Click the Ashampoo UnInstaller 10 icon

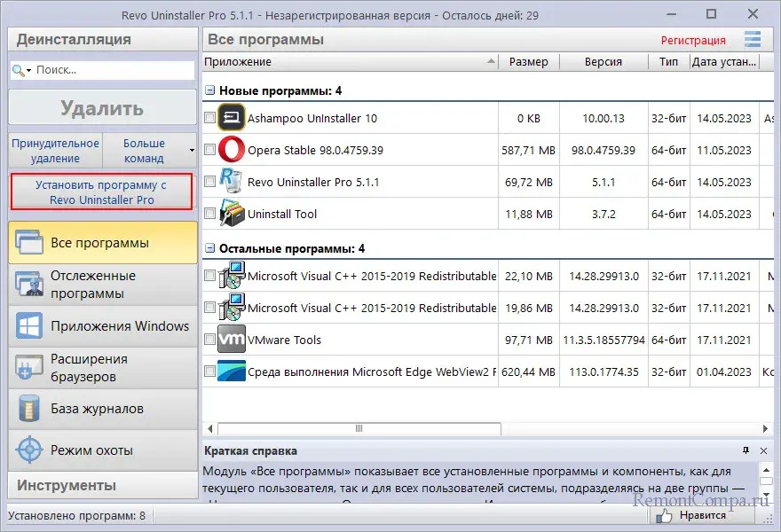pyautogui.click(x=232, y=118)
